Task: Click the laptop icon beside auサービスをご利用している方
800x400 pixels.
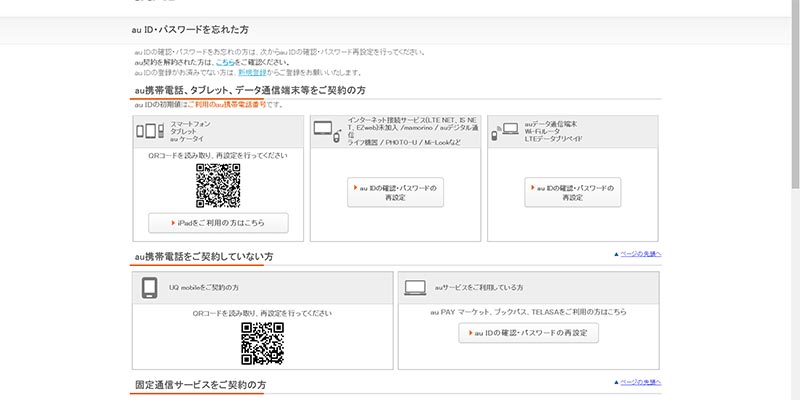Action: pyautogui.click(x=416, y=288)
